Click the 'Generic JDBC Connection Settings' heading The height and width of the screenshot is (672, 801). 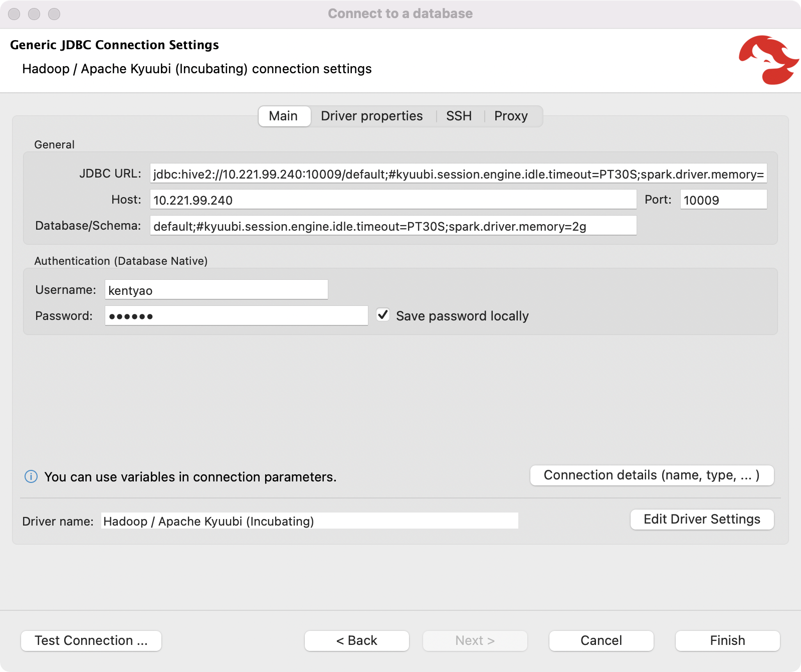(114, 45)
